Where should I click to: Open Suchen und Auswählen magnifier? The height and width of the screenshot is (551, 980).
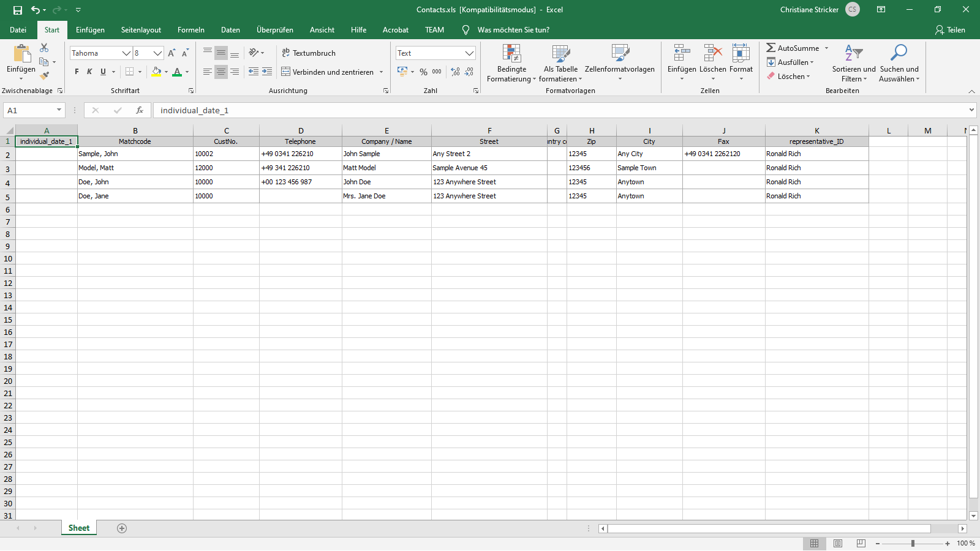point(899,63)
